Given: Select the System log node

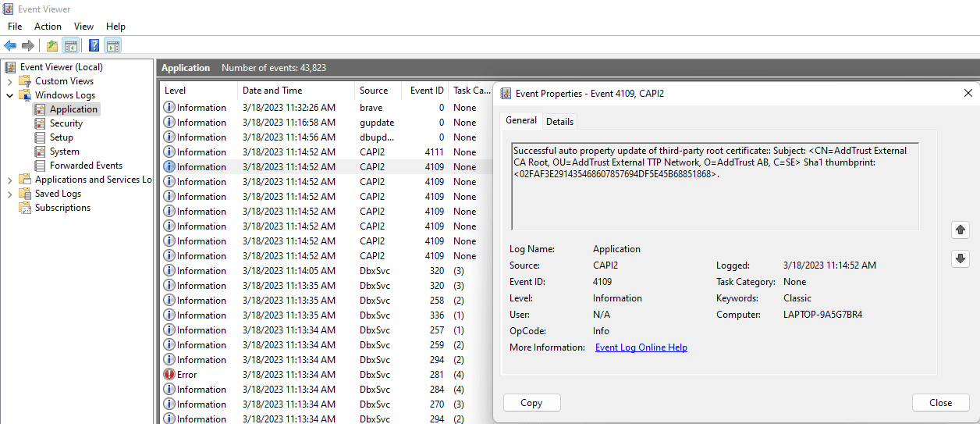Looking at the screenshot, I should coord(64,151).
